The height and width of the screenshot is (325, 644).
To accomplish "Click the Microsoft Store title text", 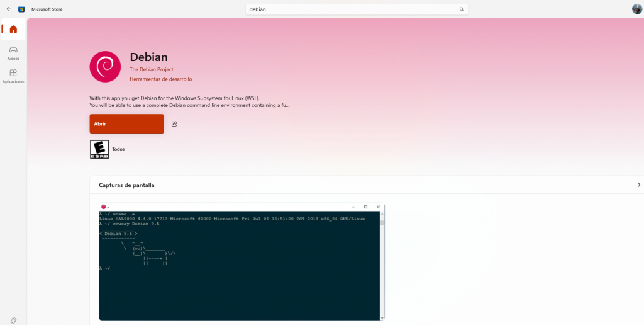I will pyautogui.click(x=47, y=9).
